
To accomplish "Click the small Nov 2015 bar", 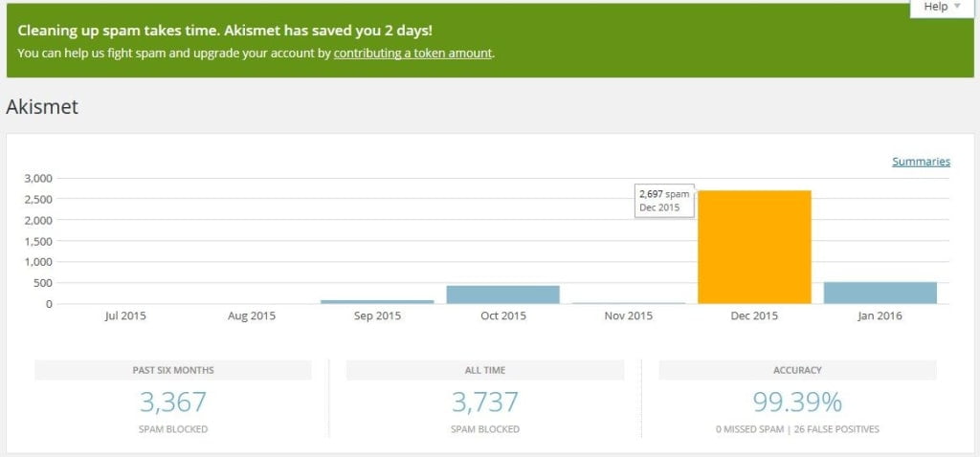I will (x=629, y=303).
